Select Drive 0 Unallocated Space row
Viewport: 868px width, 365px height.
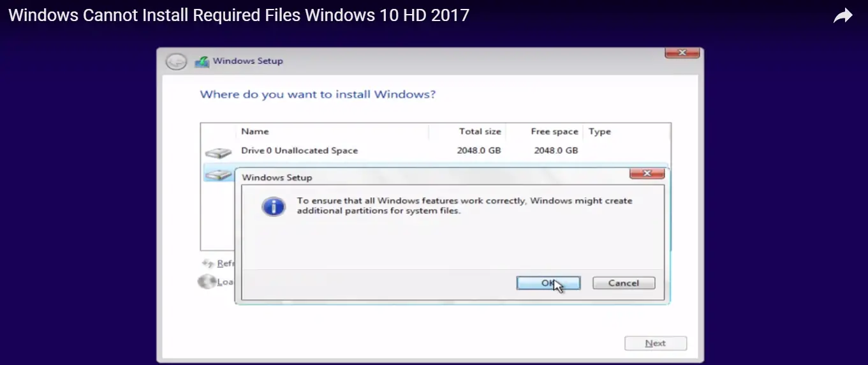pyautogui.click(x=436, y=151)
